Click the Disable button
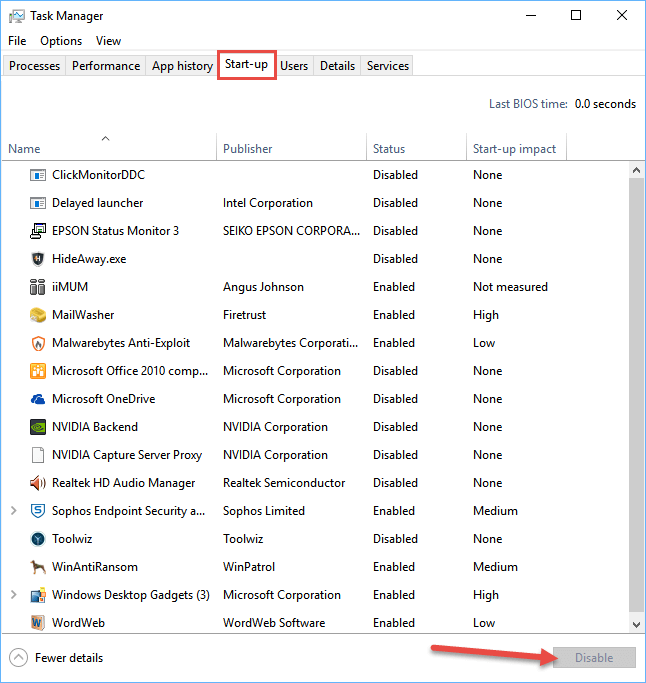The image size is (646, 683). point(594,658)
